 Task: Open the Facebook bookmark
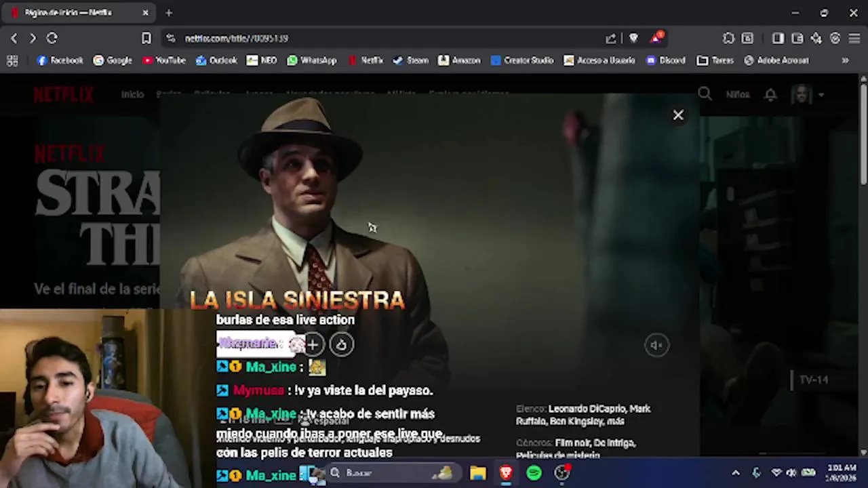click(x=60, y=60)
